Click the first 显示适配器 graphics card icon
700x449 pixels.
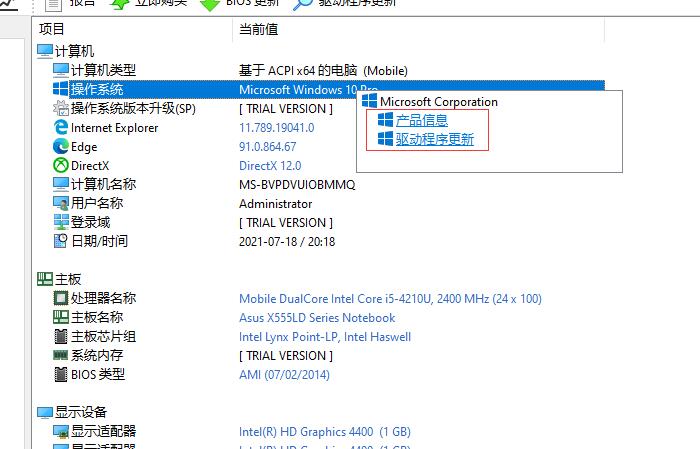click(61, 431)
